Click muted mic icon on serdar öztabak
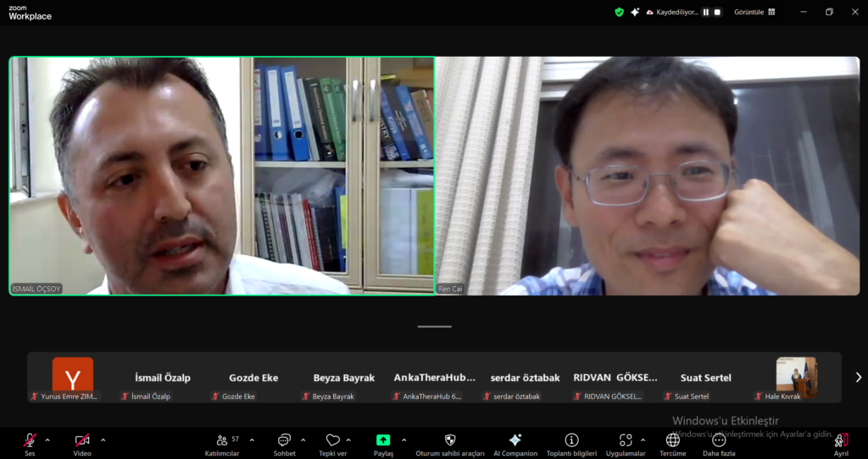The image size is (868, 459). pos(487,396)
